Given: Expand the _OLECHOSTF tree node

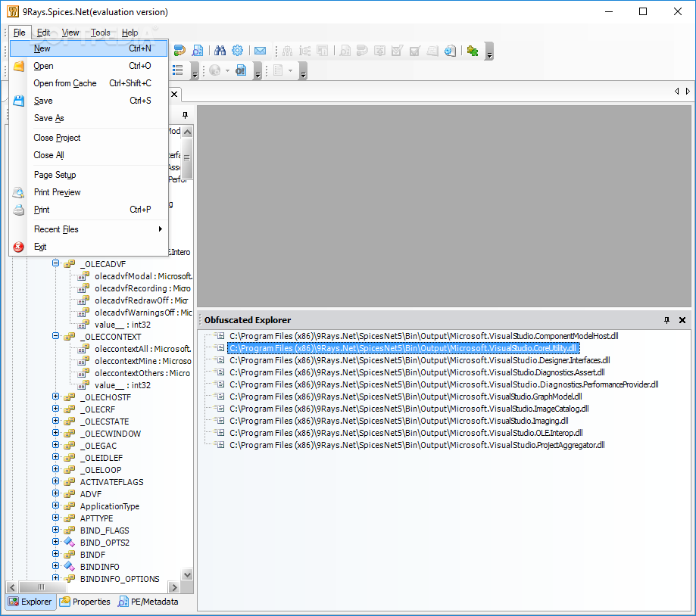Looking at the screenshot, I should pyautogui.click(x=55, y=397).
